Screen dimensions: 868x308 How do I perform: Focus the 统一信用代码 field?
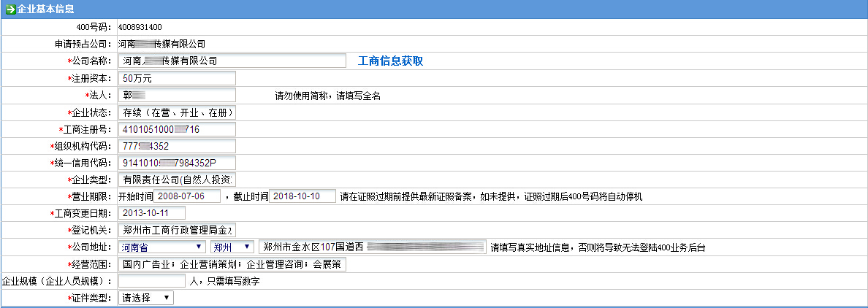coord(177,163)
